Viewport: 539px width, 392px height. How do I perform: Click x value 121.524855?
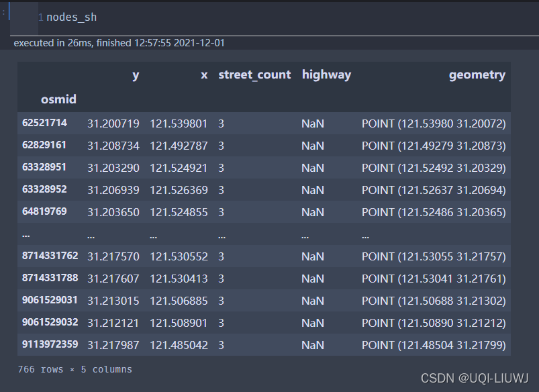click(179, 212)
